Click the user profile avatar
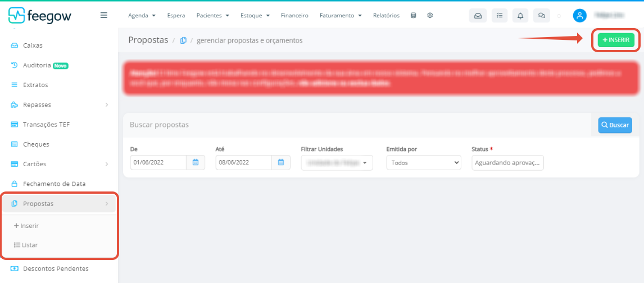This screenshot has height=283, width=644. (579, 16)
